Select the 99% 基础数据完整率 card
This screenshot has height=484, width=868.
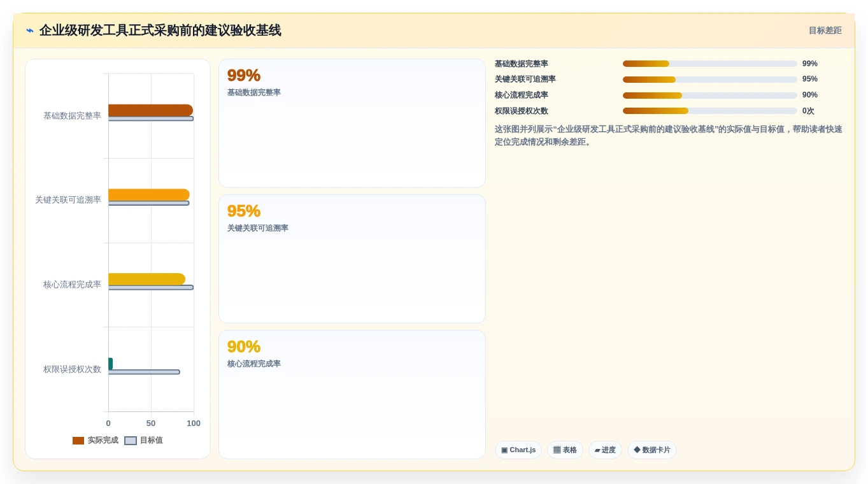(x=352, y=123)
